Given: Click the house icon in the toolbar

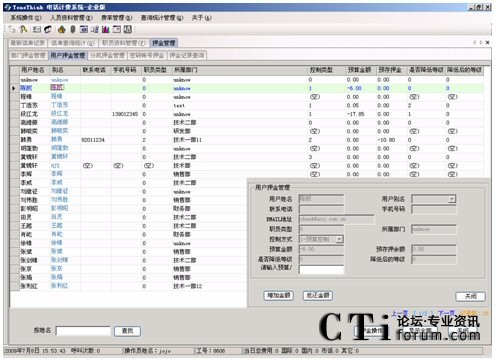Looking at the screenshot, I should [x=61, y=29].
